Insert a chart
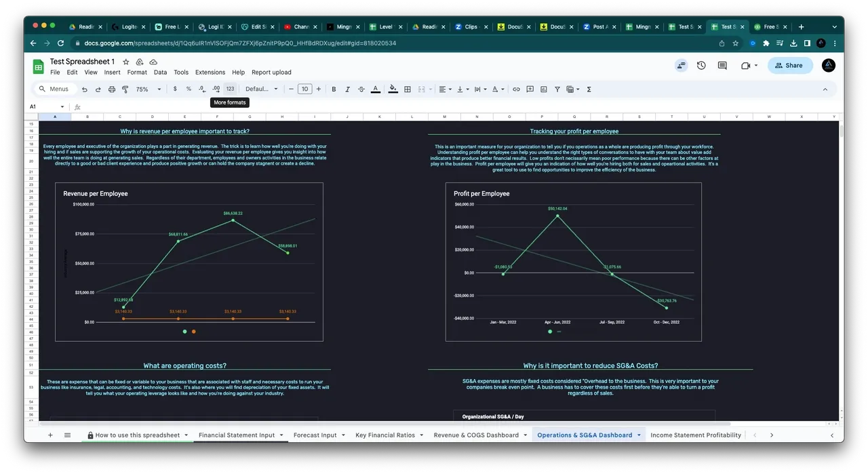868x474 pixels. click(x=543, y=89)
